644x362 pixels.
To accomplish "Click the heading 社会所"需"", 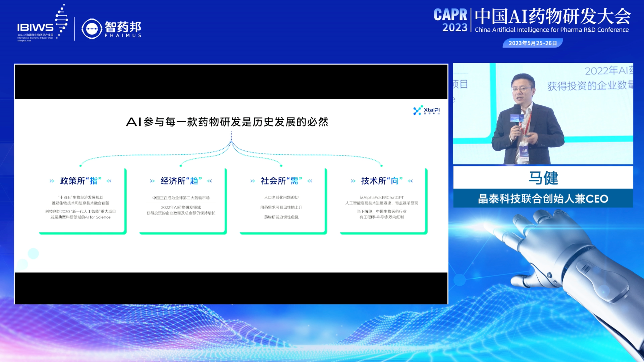I will (282, 181).
